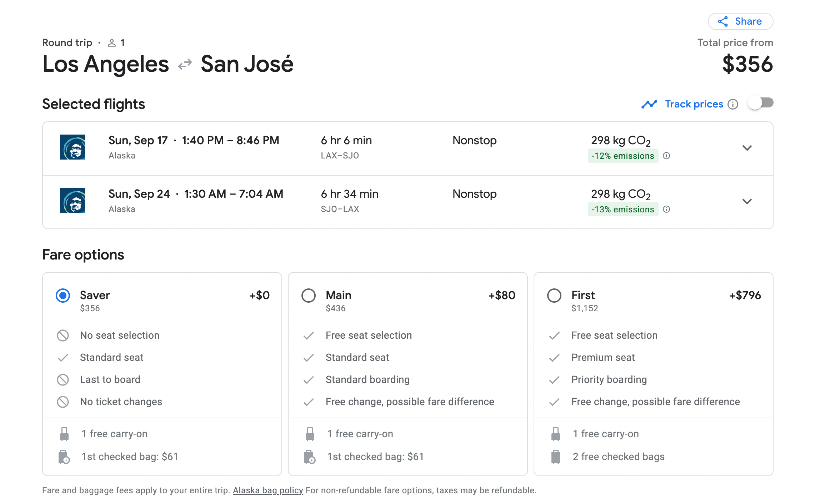The width and height of the screenshot is (830, 504).
Task: Choose the First fare radio button
Action: [554, 296]
